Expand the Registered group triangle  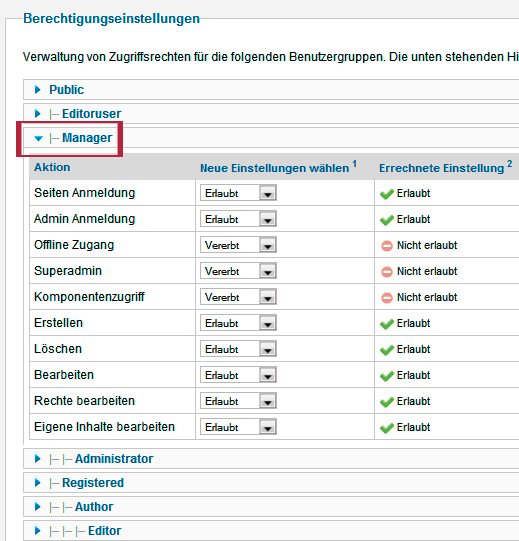38,483
